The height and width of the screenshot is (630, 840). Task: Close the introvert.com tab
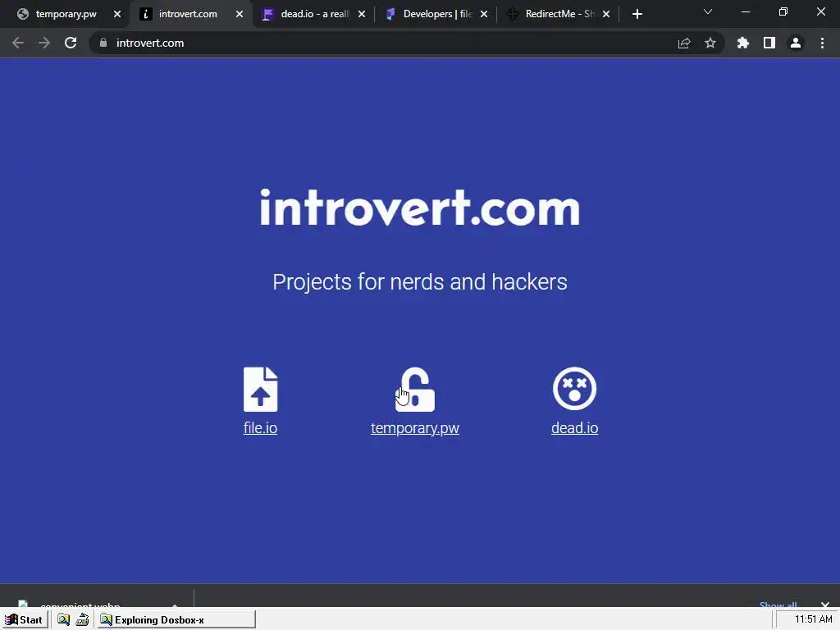point(240,14)
